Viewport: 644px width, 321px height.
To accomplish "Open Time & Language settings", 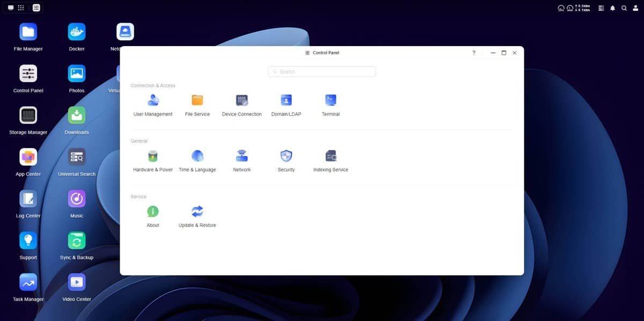I will click(197, 156).
